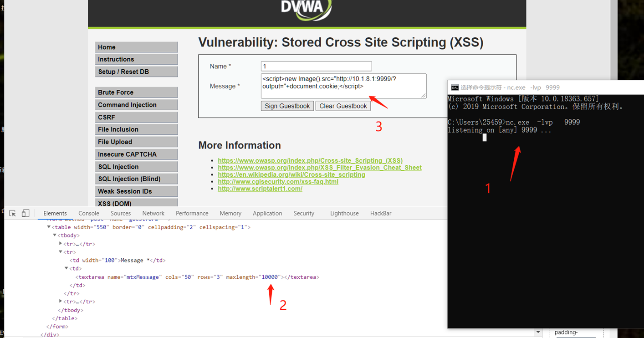Expand the collapsed tr above the Message row
The image size is (644, 338).
pos(61,244)
